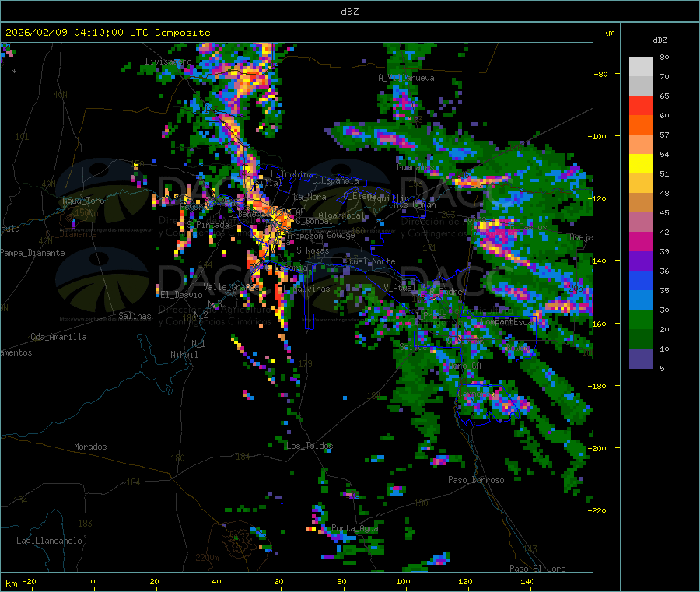This screenshot has width=700, height=592.
Task: Click the 'Atuel_Norte' map label
Action: pos(369,261)
